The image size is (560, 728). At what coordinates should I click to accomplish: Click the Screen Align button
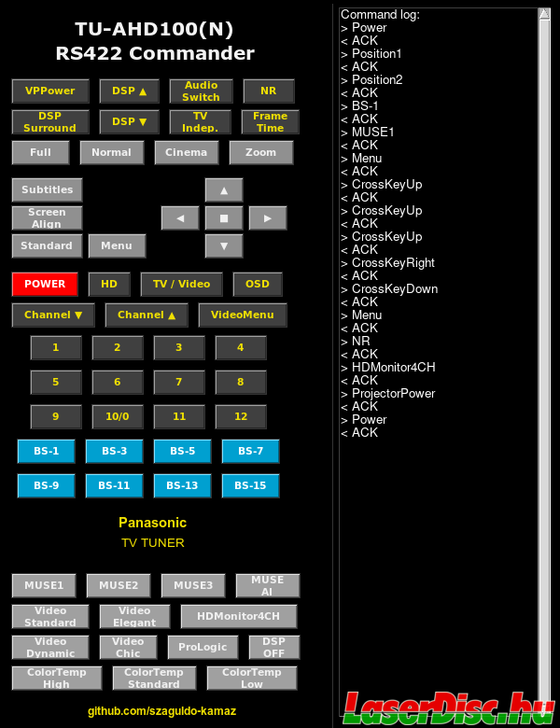coord(48,218)
